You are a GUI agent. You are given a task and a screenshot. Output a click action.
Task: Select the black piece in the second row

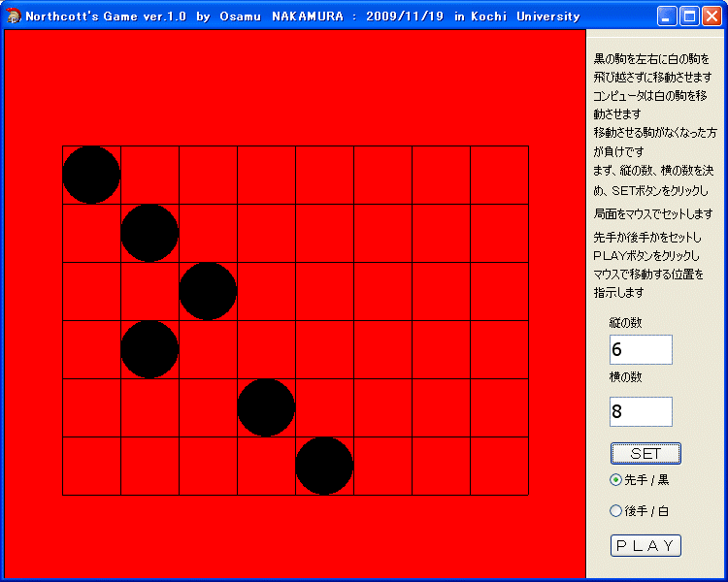coord(149,233)
